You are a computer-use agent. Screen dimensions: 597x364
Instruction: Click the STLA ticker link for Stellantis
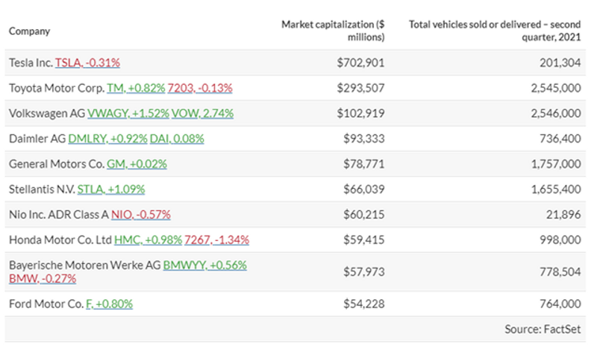coord(111,189)
